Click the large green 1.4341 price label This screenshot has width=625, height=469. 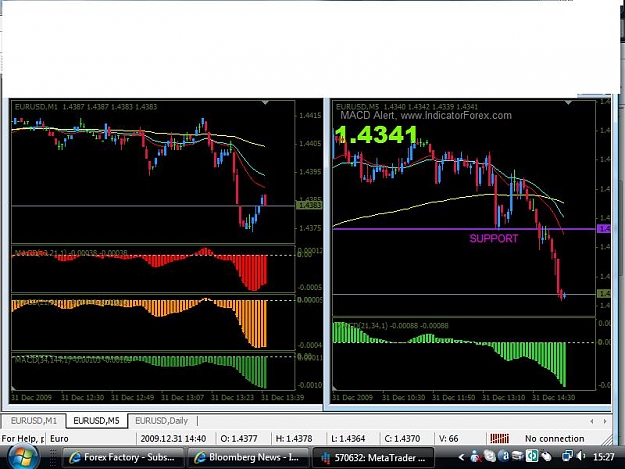point(376,135)
